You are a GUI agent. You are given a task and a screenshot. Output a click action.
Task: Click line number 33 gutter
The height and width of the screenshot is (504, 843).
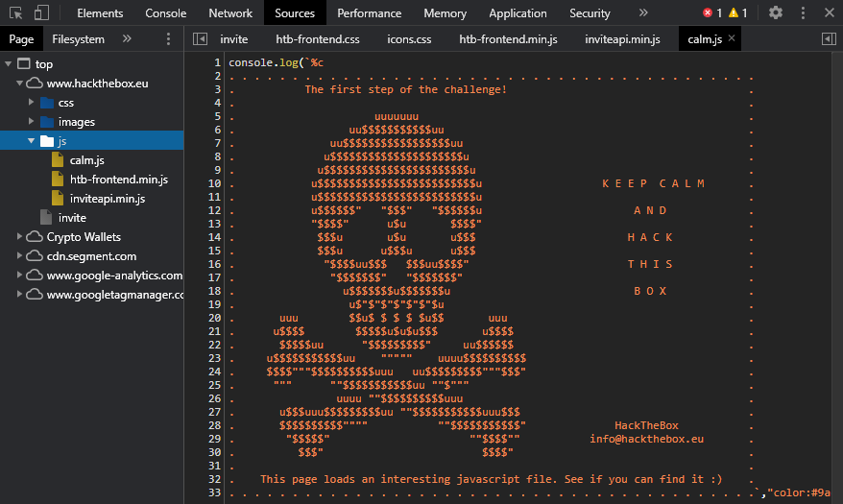(214, 492)
